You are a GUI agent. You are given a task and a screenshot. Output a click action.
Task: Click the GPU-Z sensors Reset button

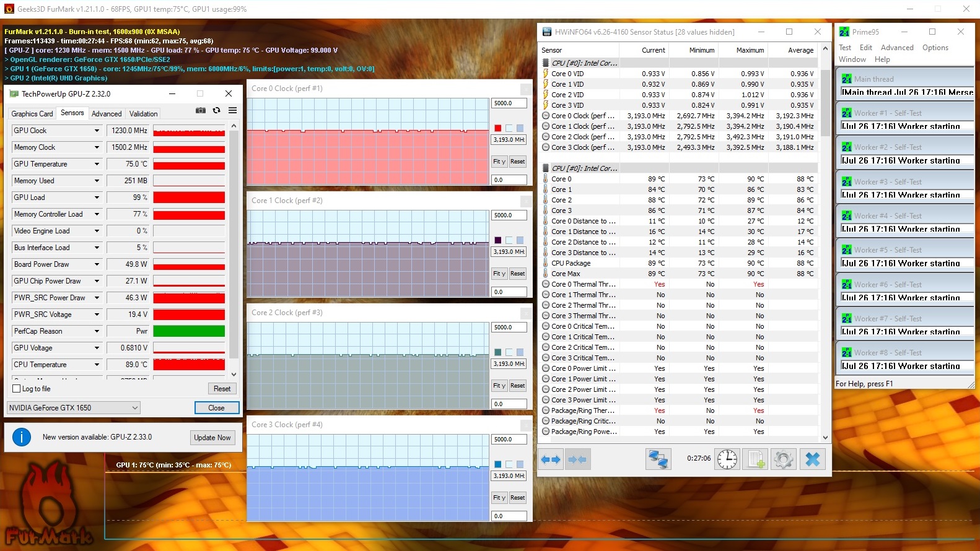[x=222, y=389]
